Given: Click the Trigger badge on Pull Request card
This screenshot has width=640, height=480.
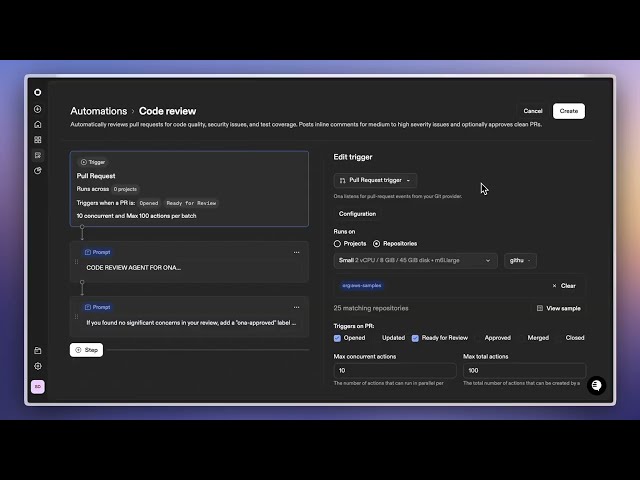Looking at the screenshot, I should pos(93,162).
